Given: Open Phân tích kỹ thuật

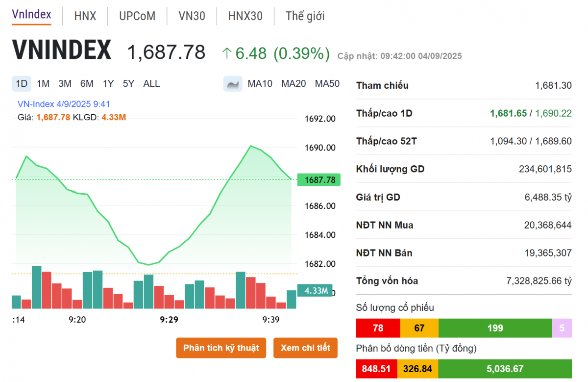Looking at the screenshot, I should click(221, 348).
